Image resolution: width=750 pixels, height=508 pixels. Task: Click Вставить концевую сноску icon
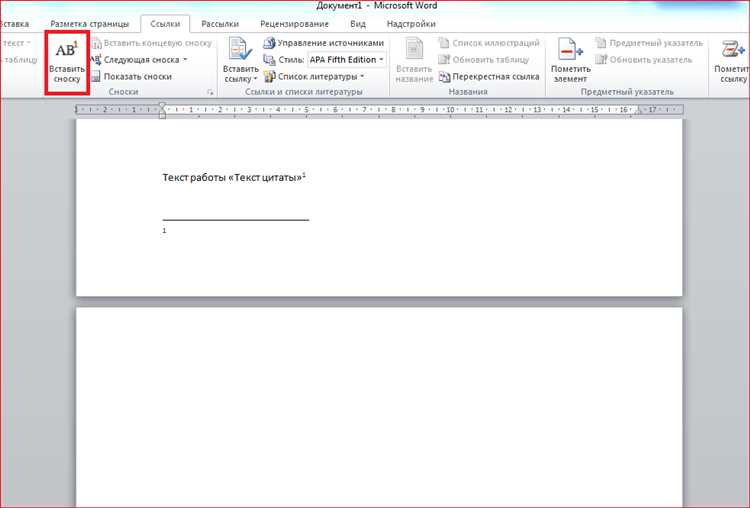coord(96,43)
